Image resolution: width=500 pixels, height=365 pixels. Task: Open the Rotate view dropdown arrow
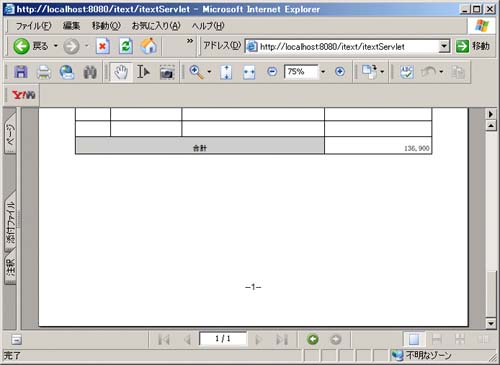pyautogui.click(x=382, y=72)
